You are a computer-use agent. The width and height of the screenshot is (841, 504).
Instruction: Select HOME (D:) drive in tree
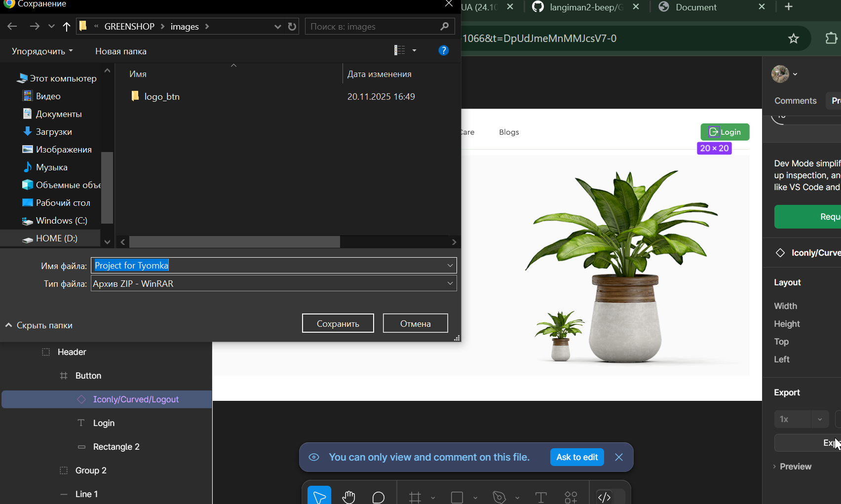[50, 238]
